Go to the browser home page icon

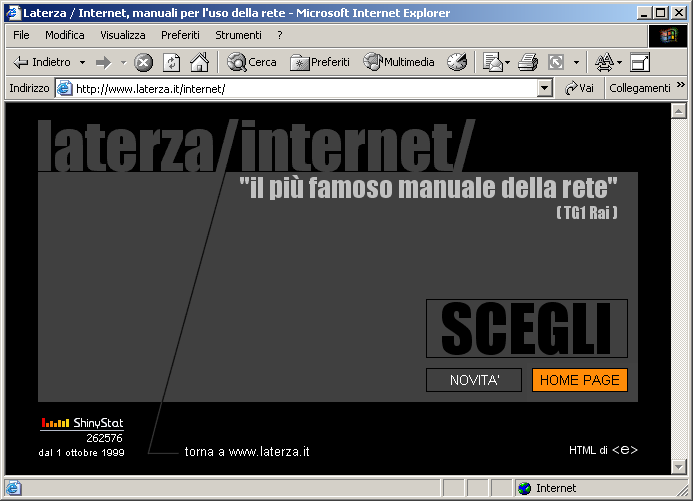pyautogui.click(x=199, y=62)
